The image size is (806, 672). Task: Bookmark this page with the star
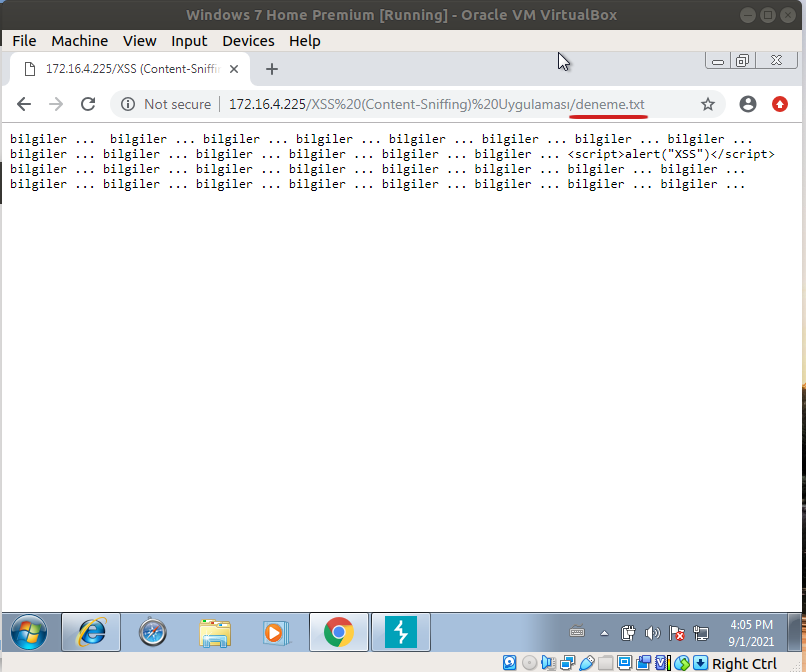click(x=708, y=104)
